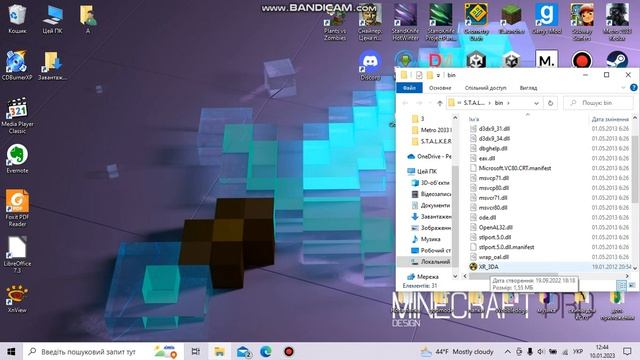Go up one folder level in Explorer
The height and width of the screenshot is (360, 640).
click(440, 103)
